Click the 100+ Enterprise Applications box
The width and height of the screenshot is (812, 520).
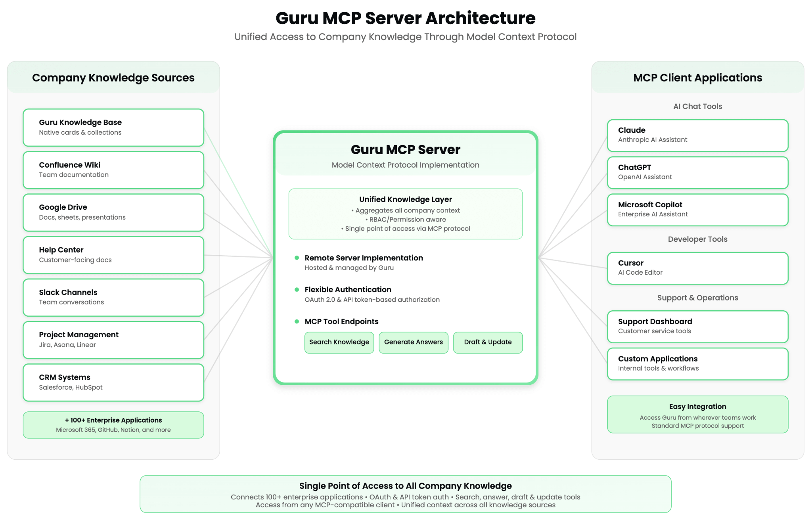113,424
